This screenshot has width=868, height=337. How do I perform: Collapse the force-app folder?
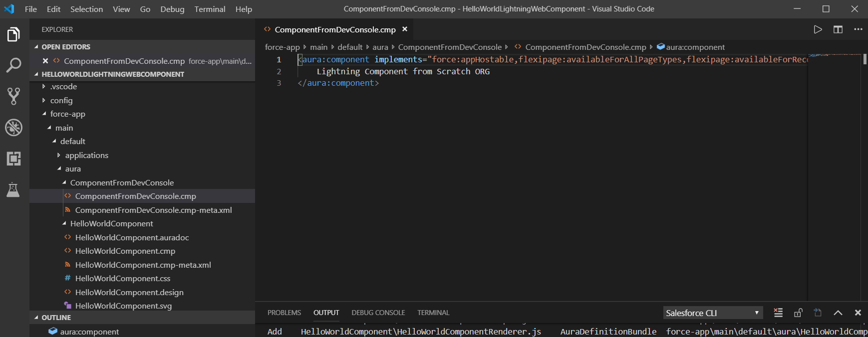(142, 114)
